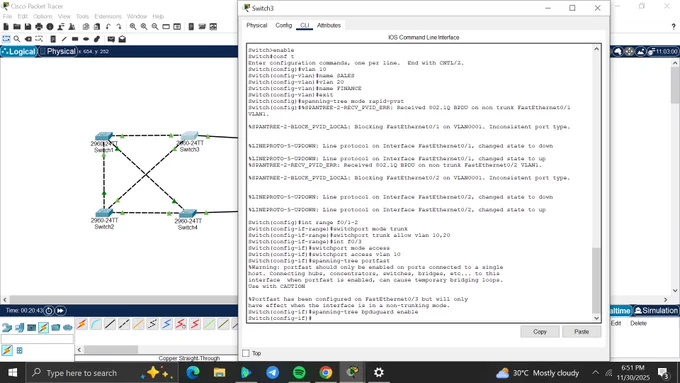This screenshot has height=383, width=680.
Task: Pick the Automatic connection lightning cable
Action: pyautogui.click(x=82, y=324)
